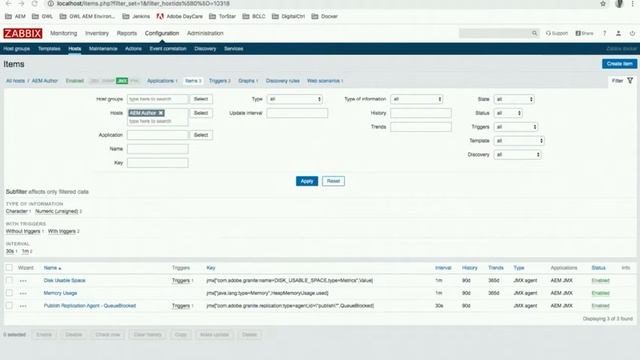Check the Memory Usage row checkbox

pos(9,293)
